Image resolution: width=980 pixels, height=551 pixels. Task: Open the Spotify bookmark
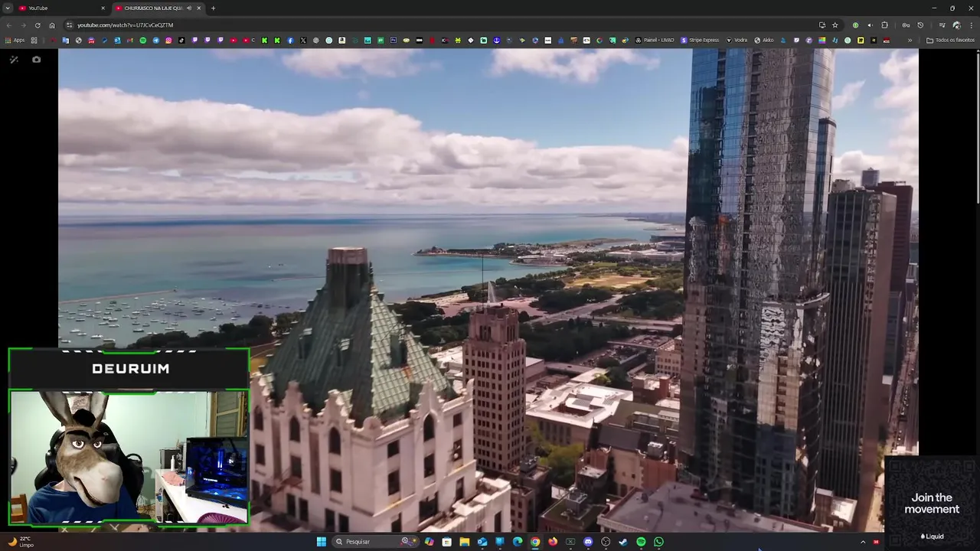point(143,40)
